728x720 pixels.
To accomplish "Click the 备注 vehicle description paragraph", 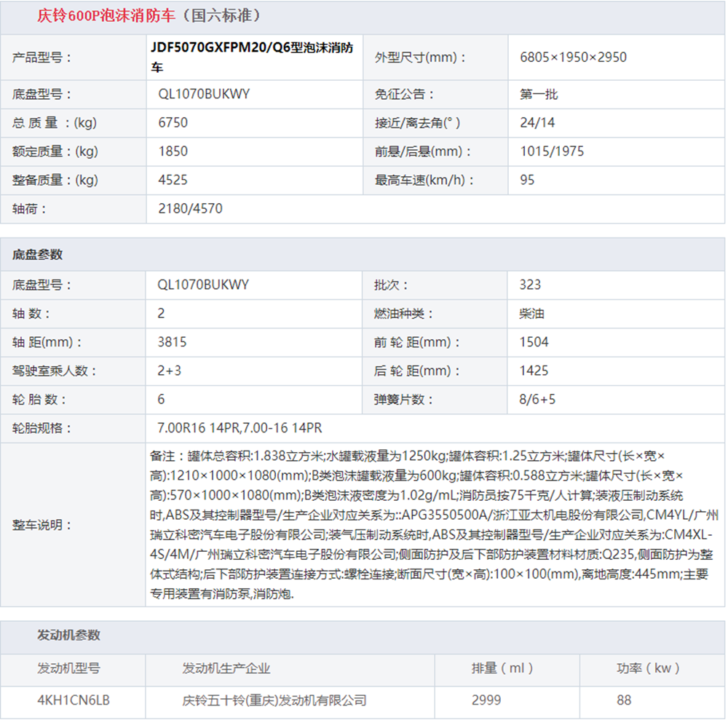I will coord(434,525).
